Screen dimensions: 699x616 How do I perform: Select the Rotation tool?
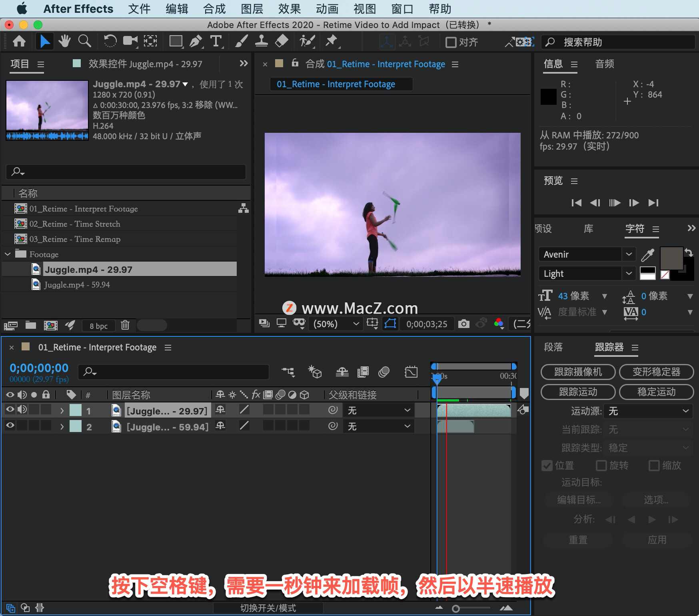(110, 41)
